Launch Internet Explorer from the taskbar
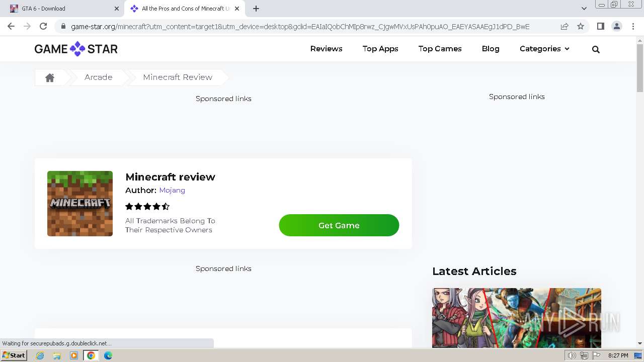Image resolution: width=644 pixels, height=362 pixels. click(x=40, y=355)
